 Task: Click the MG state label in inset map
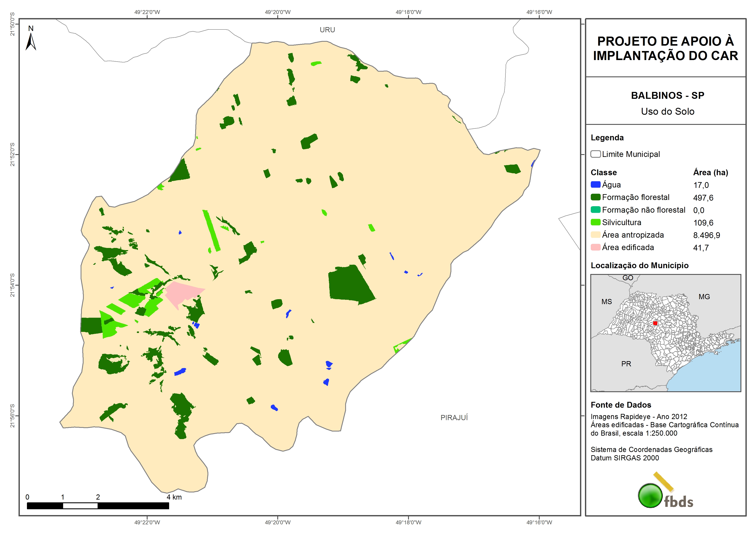pos(704,297)
